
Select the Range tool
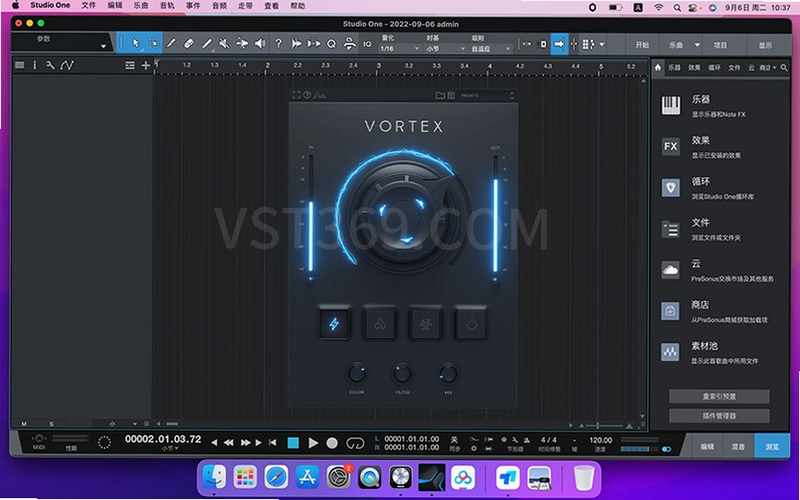point(153,43)
